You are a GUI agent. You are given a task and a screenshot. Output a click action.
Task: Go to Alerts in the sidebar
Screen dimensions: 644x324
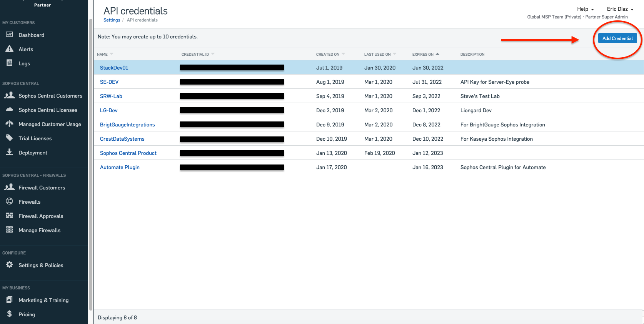pyautogui.click(x=26, y=49)
